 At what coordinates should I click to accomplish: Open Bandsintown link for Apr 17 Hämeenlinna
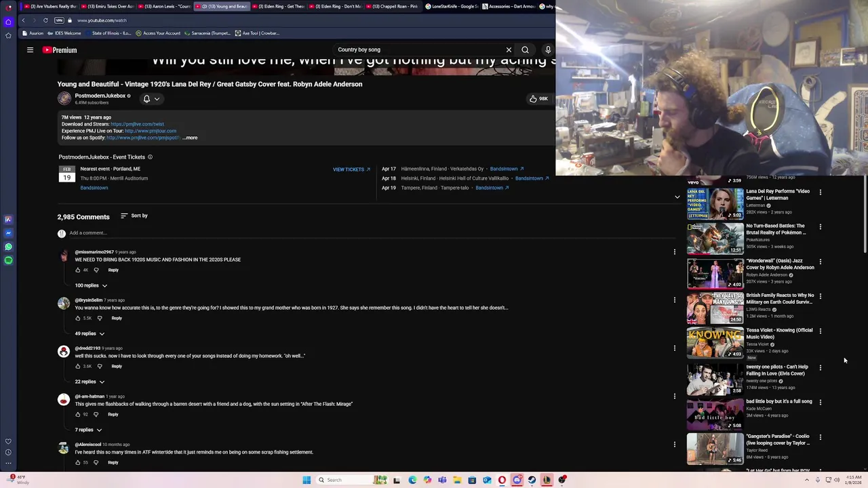(507, 169)
